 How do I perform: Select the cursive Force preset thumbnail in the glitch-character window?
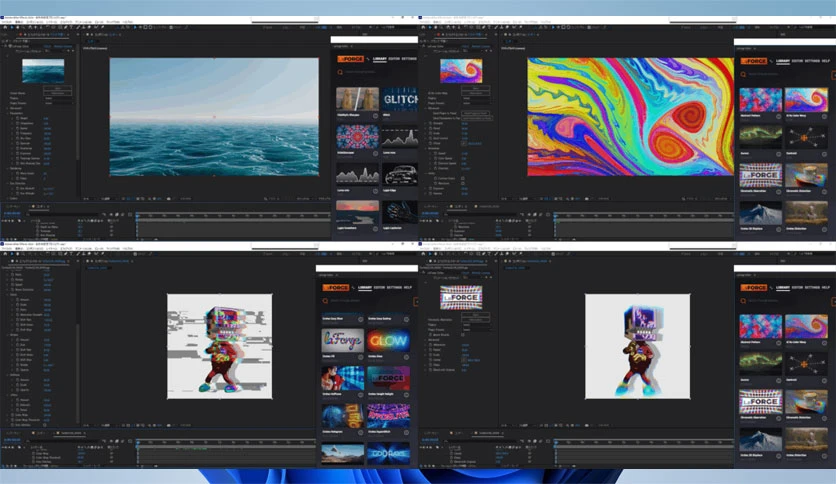[343, 341]
